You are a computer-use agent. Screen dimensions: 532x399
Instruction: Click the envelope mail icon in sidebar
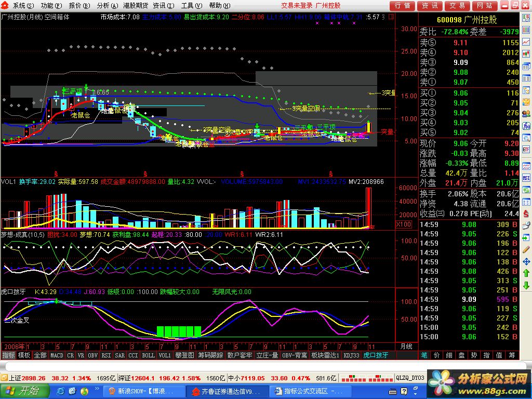526,102
